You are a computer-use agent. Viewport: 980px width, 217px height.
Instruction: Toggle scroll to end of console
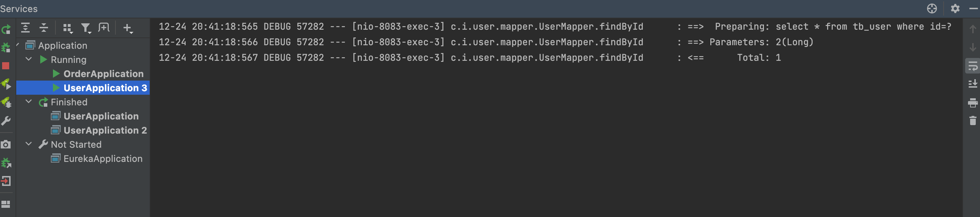tap(972, 84)
